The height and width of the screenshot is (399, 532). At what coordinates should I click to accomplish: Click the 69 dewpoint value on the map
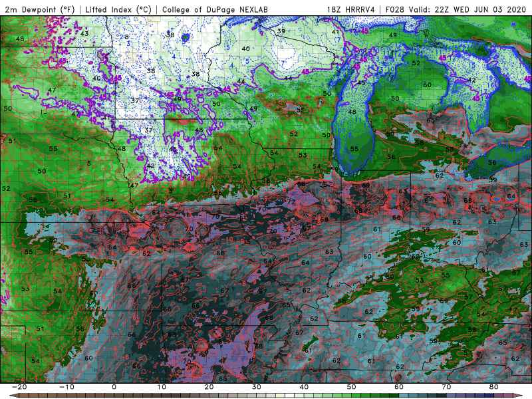(x=366, y=186)
